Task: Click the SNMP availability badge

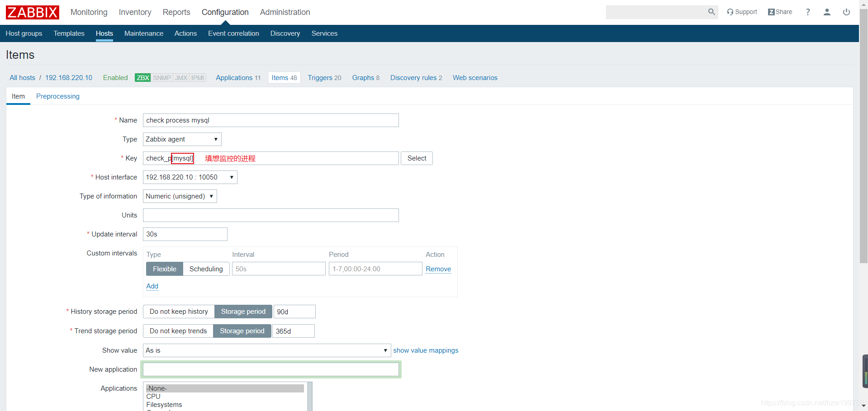Action: (162, 78)
